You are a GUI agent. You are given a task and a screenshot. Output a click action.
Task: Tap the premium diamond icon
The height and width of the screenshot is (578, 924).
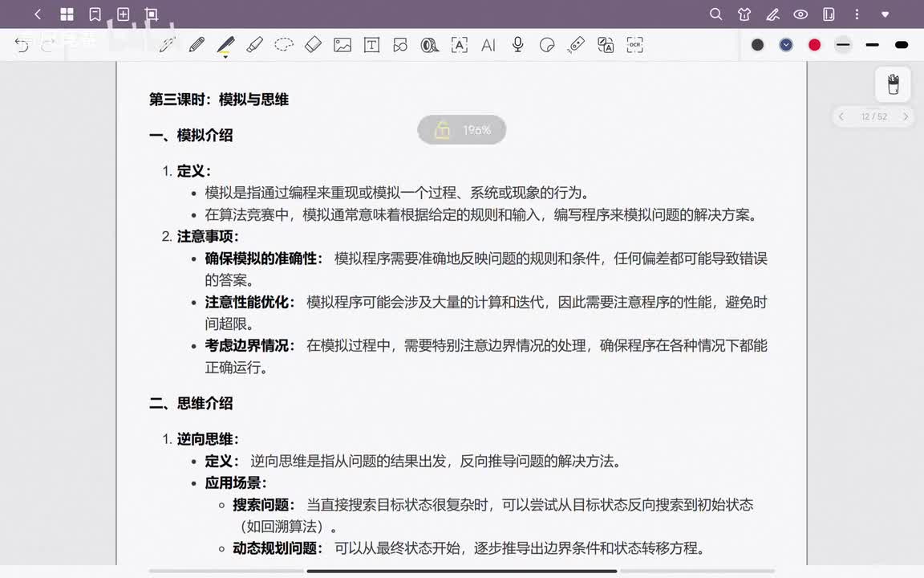(x=885, y=14)
